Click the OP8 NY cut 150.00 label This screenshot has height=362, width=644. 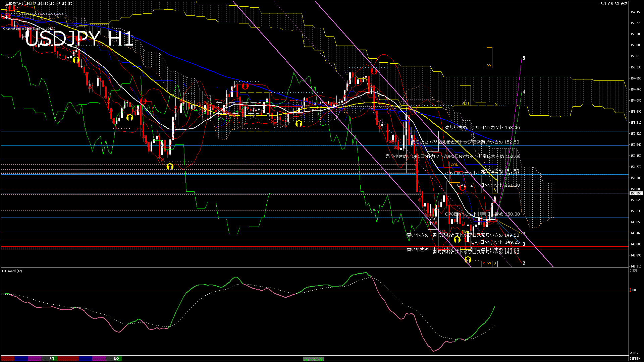click(482, 214)
